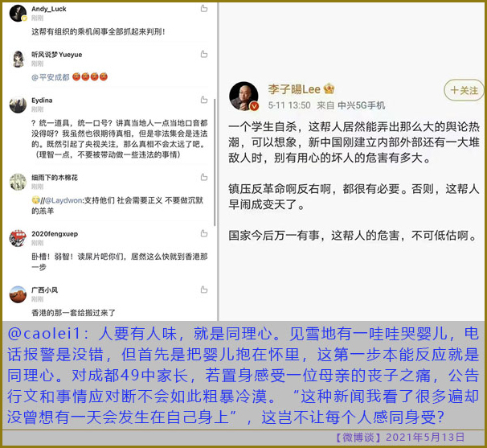Like Andy_Luck's comment with the thumbs-up icon
The width and height of the screenshot is (487, 448).
[x=204, y=8]
